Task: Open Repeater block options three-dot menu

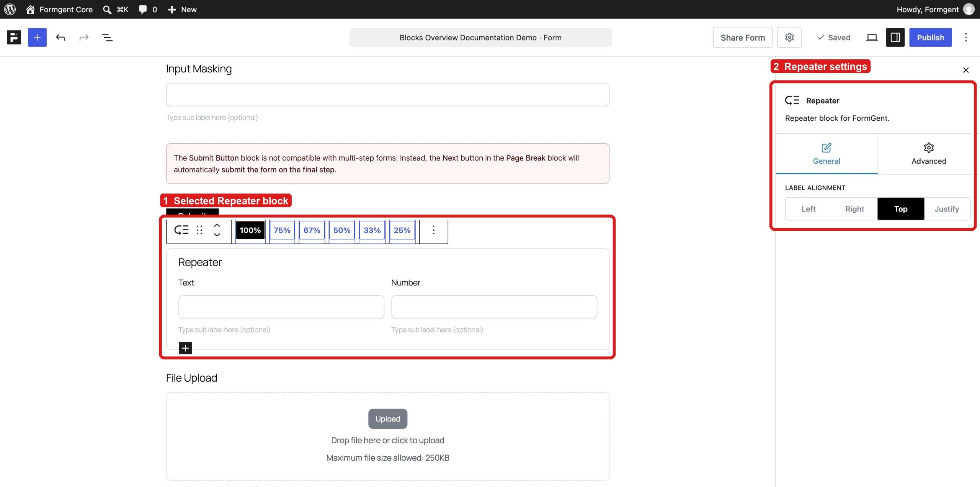Action: 433,230
